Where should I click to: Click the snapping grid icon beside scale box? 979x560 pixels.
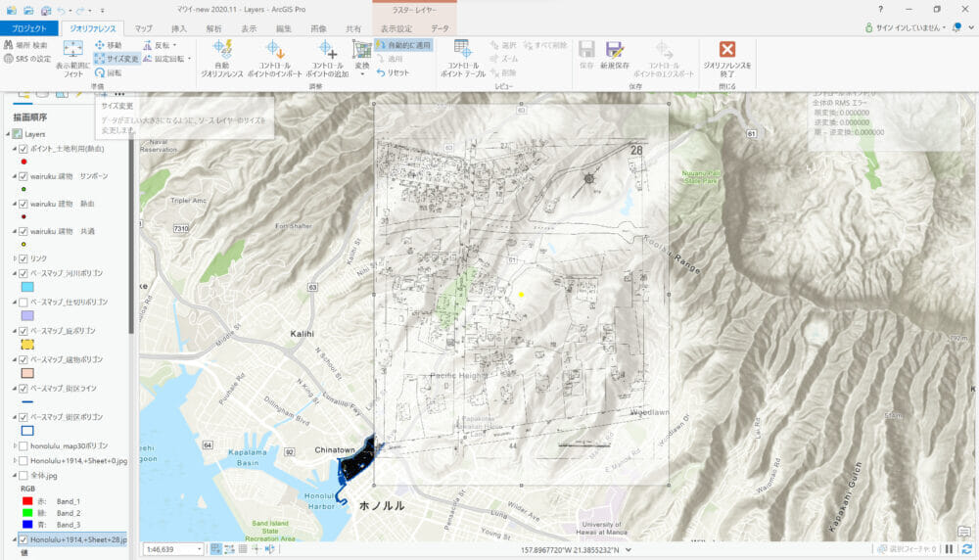coord(216,549)
